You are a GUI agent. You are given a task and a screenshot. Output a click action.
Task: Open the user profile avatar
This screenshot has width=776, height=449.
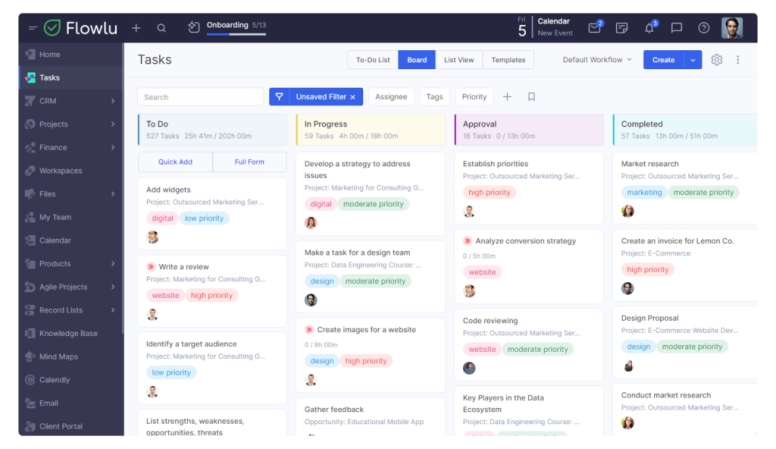[732, 28]
